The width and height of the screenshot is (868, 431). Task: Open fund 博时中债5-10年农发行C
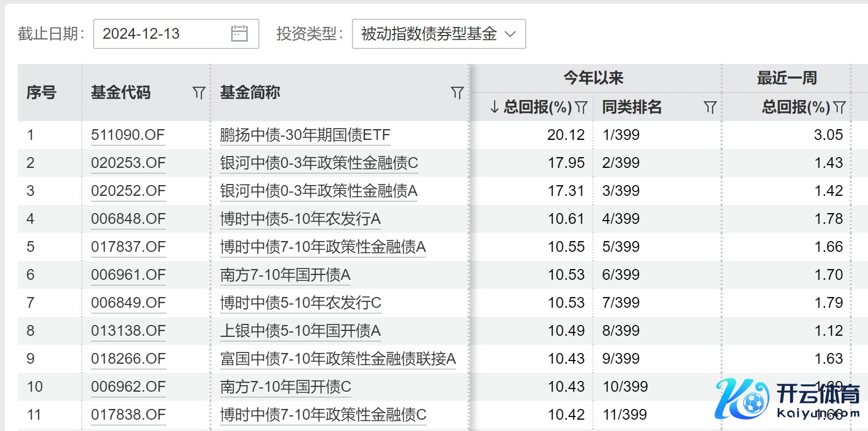[301, 303]
